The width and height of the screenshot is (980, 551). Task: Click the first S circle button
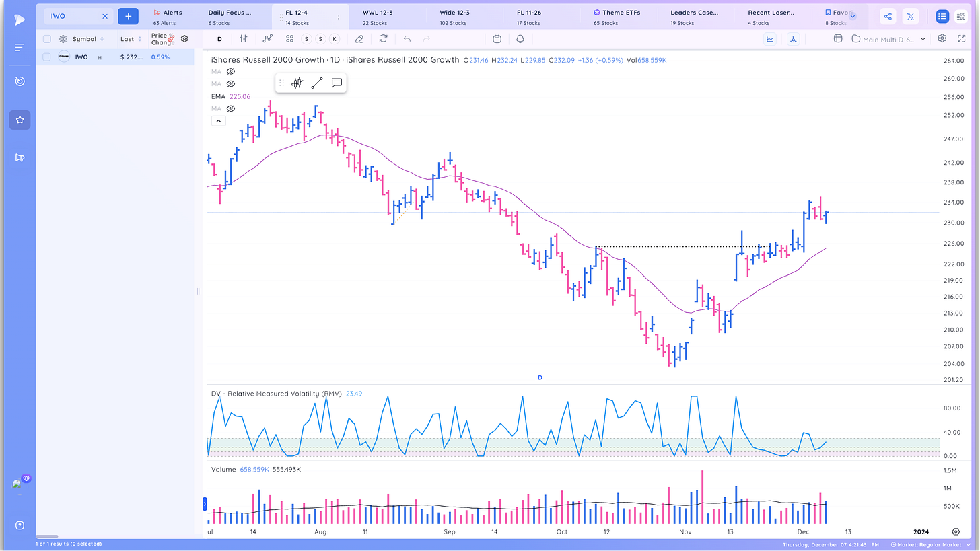pyautogui.click(x=306, y=39)
